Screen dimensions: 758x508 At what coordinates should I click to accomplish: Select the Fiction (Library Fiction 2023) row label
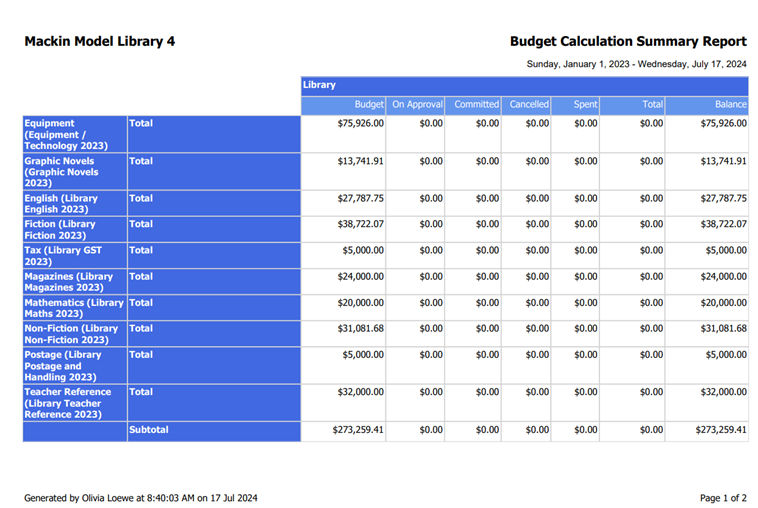[75, 230]
